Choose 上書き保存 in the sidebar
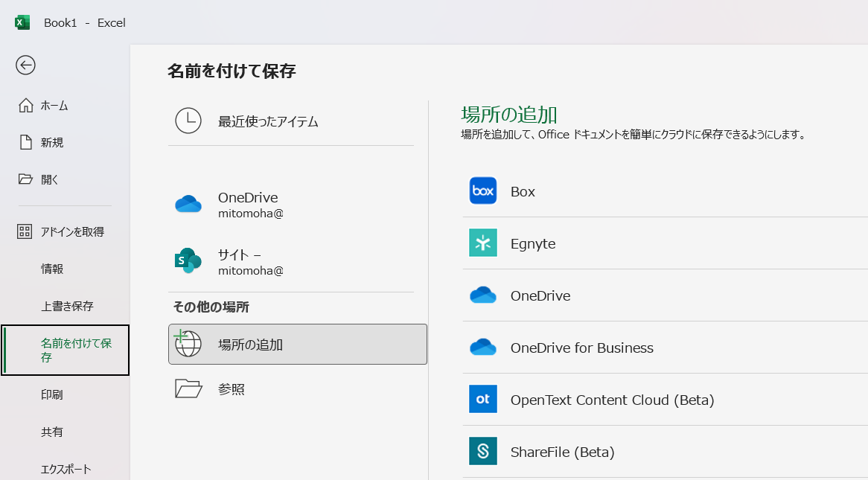The width and height of the screenshot is (868, 480). [65, 306]
